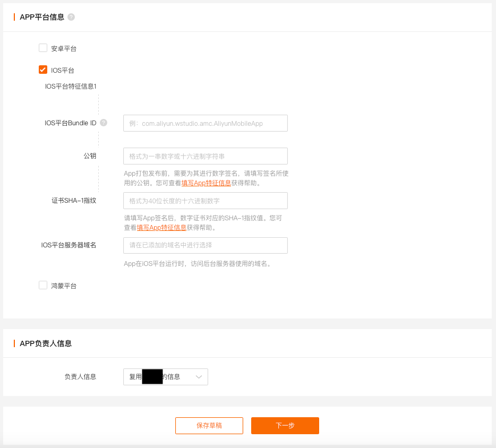The image size is (496, 448).
Task: Click into the IOS平台Bundle ID input field
Action: coord(206,123)
